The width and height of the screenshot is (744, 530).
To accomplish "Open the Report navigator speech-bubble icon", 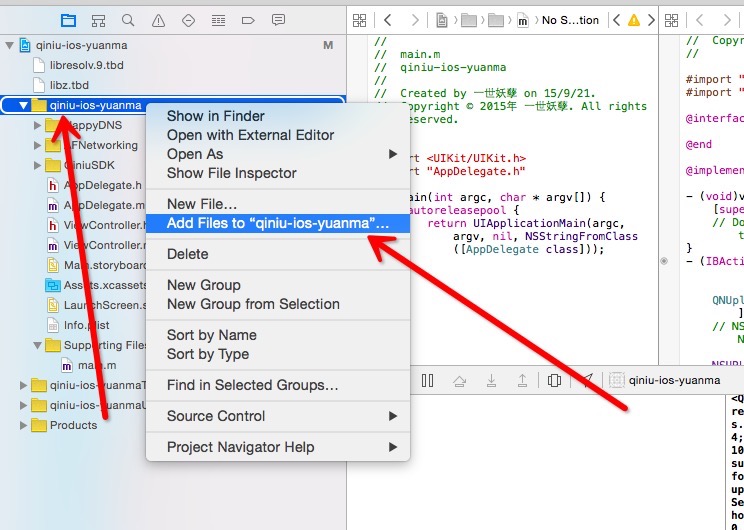I will coord(279,20).
